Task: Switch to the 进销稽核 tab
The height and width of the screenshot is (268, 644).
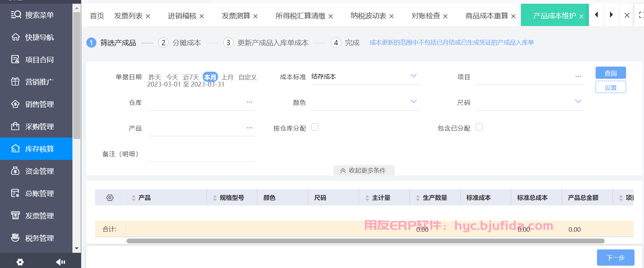Action: tap(182, 16)
